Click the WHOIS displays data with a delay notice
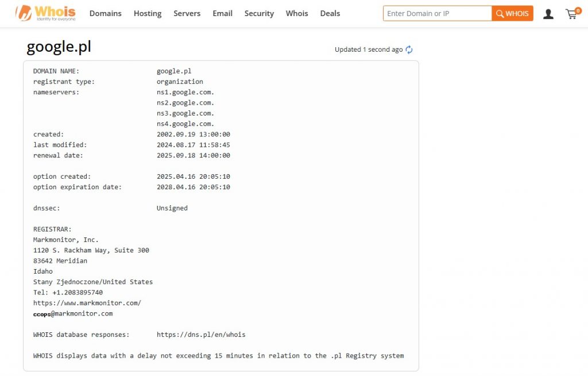 click(218, 356)
